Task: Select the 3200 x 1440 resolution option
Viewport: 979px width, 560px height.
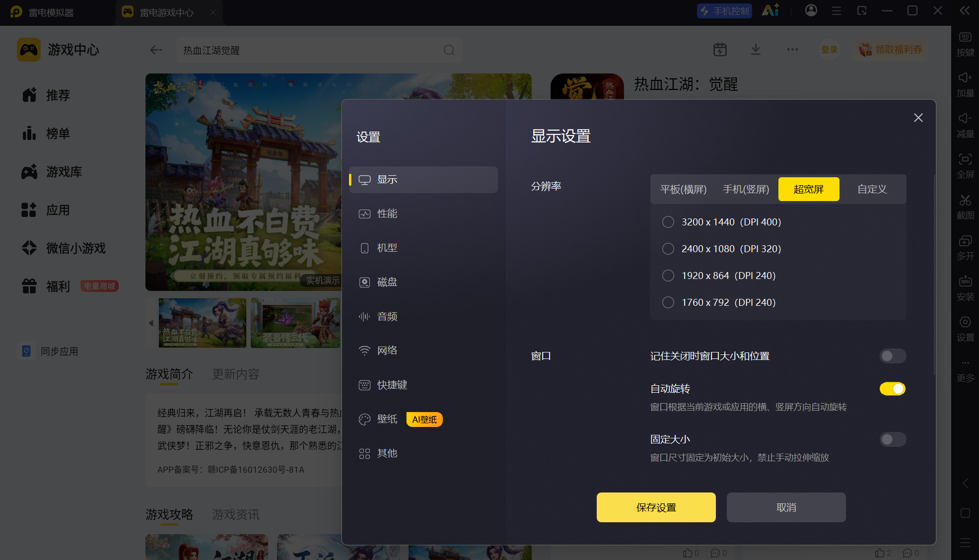Action: (x=668, y=222)
